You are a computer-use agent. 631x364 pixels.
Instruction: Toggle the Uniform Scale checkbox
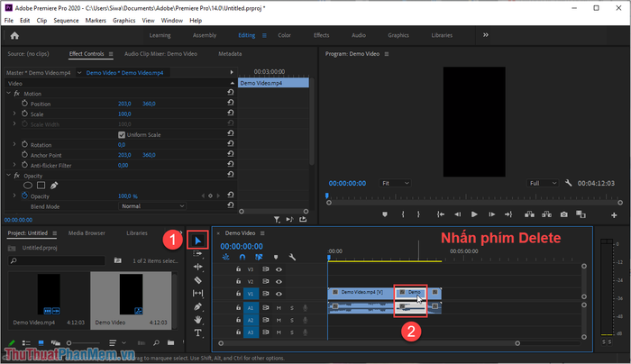tap(122, 135)
